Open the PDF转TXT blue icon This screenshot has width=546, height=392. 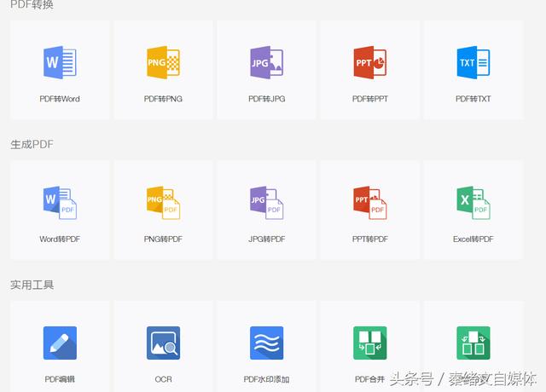click(473, 62)
